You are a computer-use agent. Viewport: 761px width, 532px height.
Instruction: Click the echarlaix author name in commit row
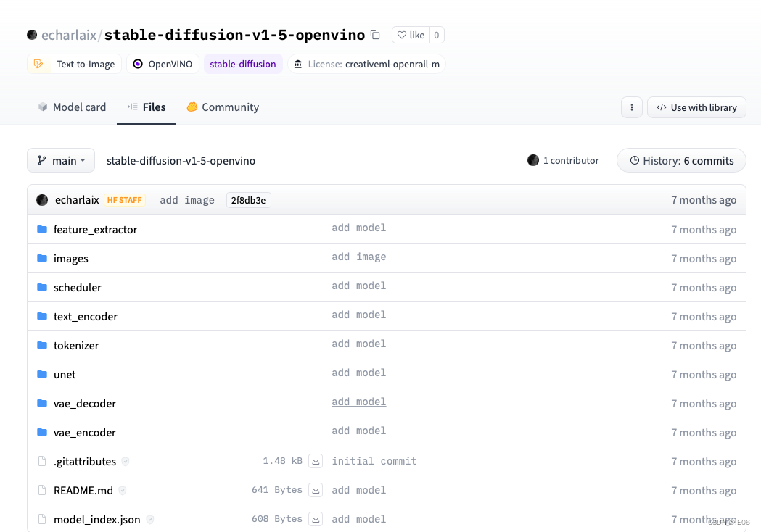pos(77,200)
